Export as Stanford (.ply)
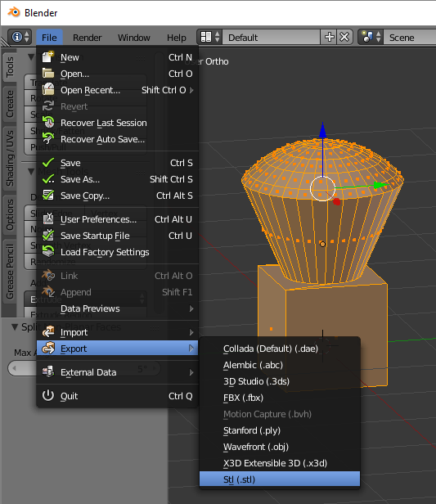Viewport: 436px width, 504px height. point(280,430)
